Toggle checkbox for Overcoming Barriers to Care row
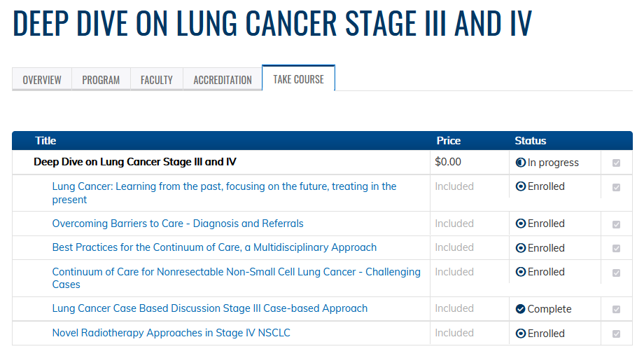The image size is (644, 356). point(616,224)
